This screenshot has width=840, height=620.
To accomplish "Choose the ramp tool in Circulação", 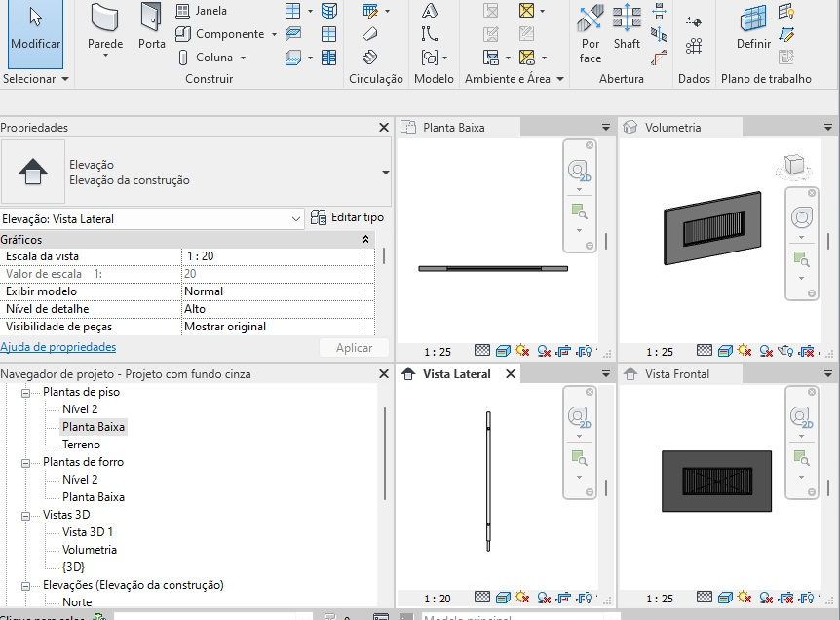I will (x=370, y=34).
